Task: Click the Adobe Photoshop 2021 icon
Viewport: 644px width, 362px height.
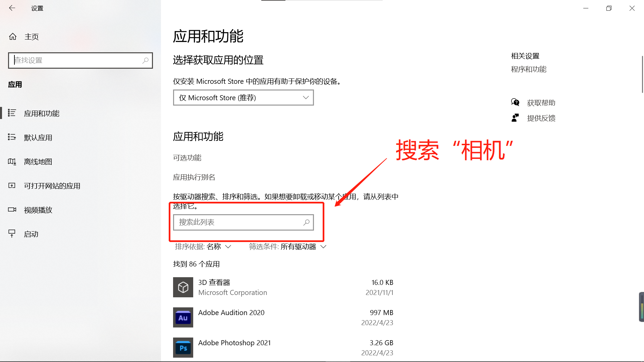Action: click(x=183, y=348)
